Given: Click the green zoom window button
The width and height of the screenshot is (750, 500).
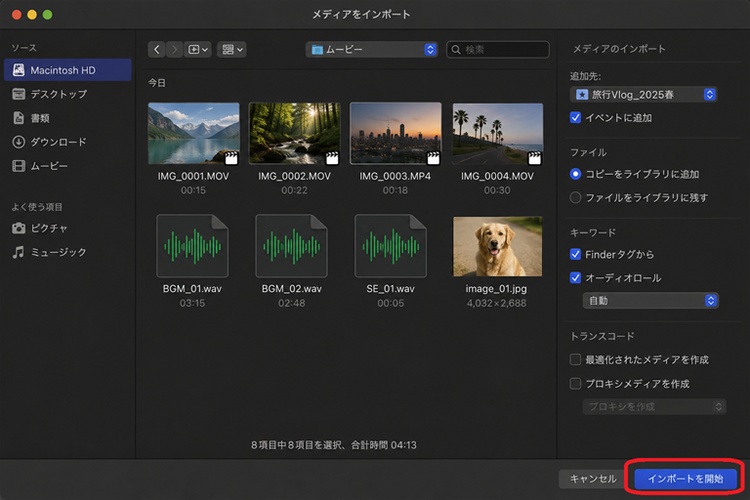Looking at the screenshot, I should [x=47, y=15].
